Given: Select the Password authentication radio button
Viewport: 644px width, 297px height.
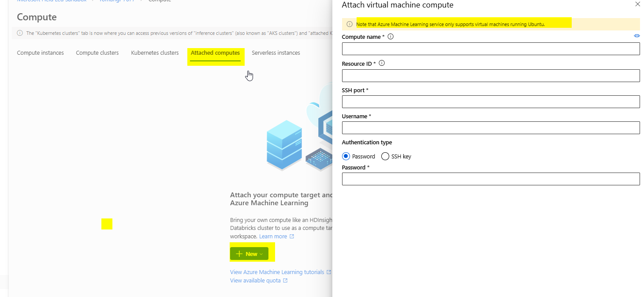Looking at the screenshot, I should pyautogui.click(x=346, y=156).
